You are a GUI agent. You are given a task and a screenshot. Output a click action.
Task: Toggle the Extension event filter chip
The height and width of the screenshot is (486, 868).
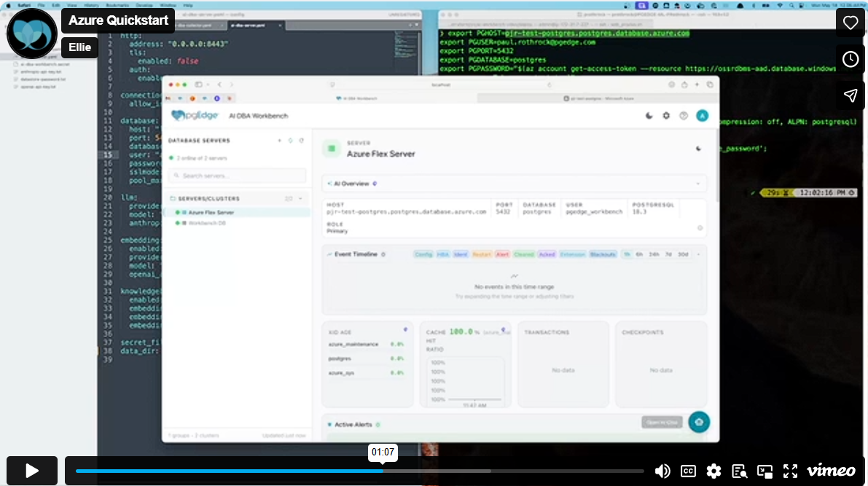(x=572, y=254)
